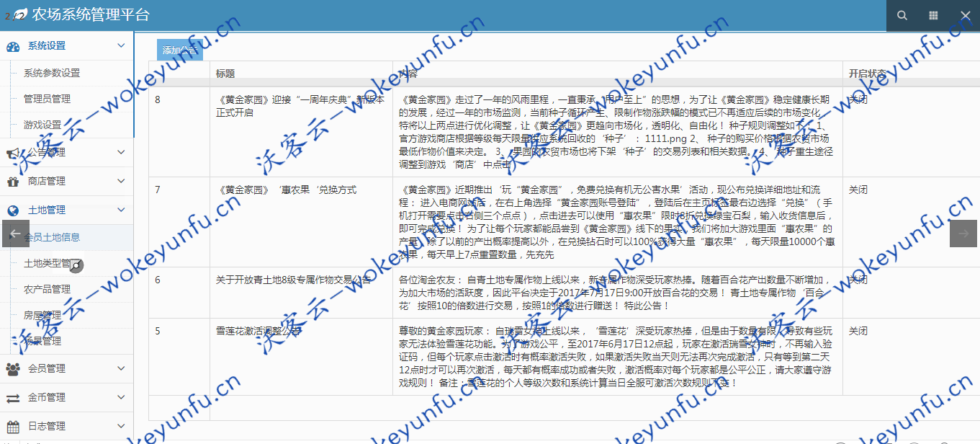Collapse the 系统设置 menu chevron

coord(120,45)
